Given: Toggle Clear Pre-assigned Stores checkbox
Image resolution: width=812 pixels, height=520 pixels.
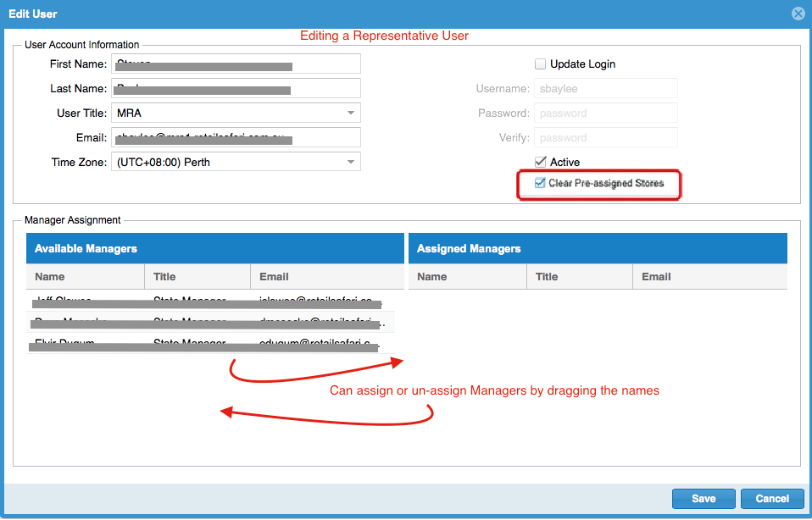Looking at the screenshot, I should pyautogui.click(x=540, y=183).
